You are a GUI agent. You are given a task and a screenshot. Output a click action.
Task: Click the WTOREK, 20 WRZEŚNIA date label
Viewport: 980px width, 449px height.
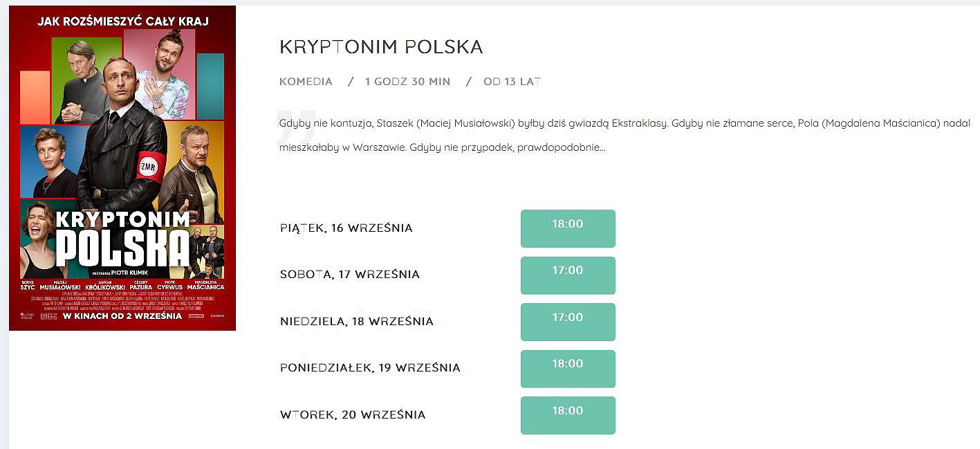click(x=353, y=415)
